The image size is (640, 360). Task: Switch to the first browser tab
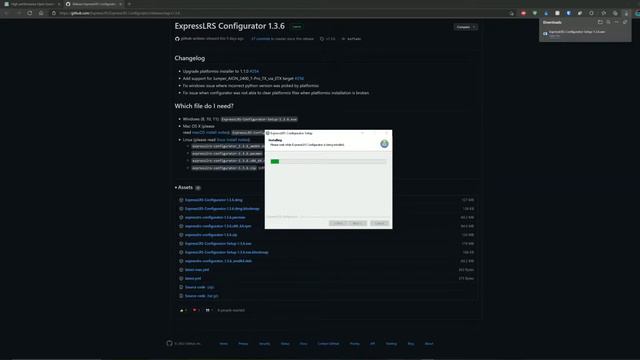pyautogui.click(x=32, y=4)
